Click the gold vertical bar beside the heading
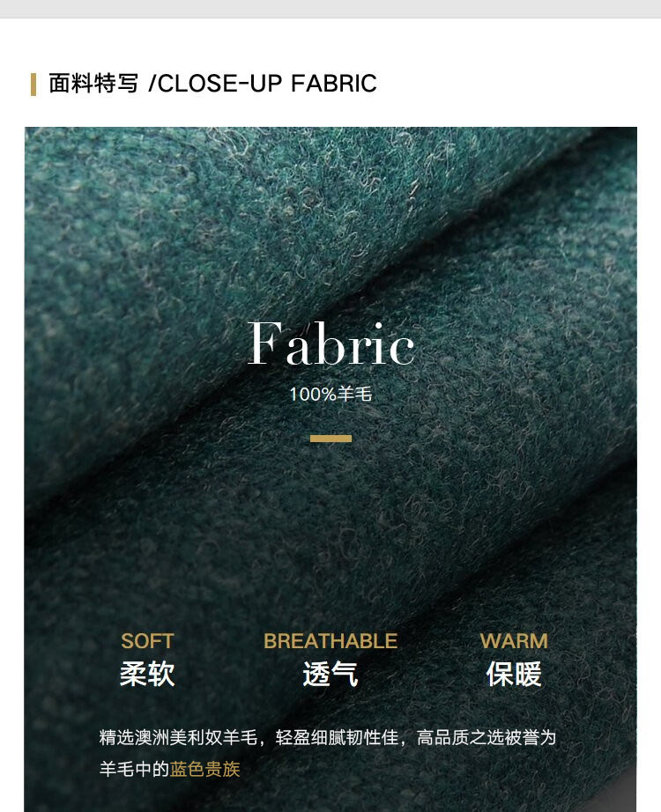661x812 pixels. 33,85
